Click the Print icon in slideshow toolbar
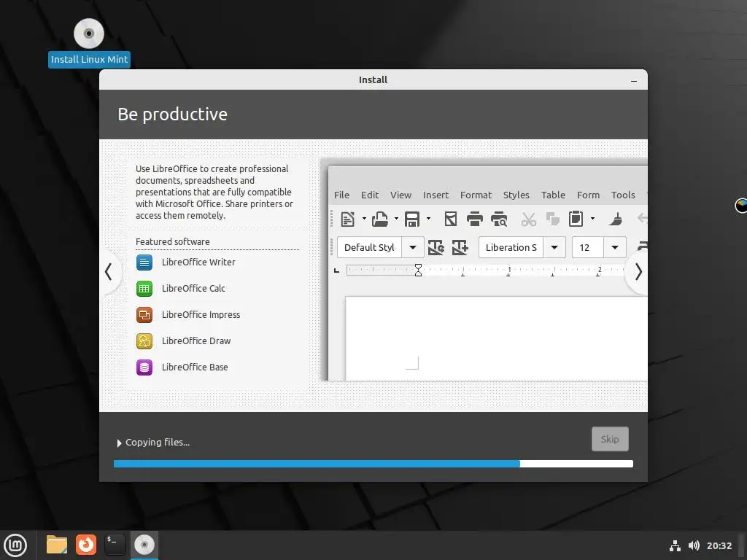This screenshot has height=560, width=747. (474, 219)
